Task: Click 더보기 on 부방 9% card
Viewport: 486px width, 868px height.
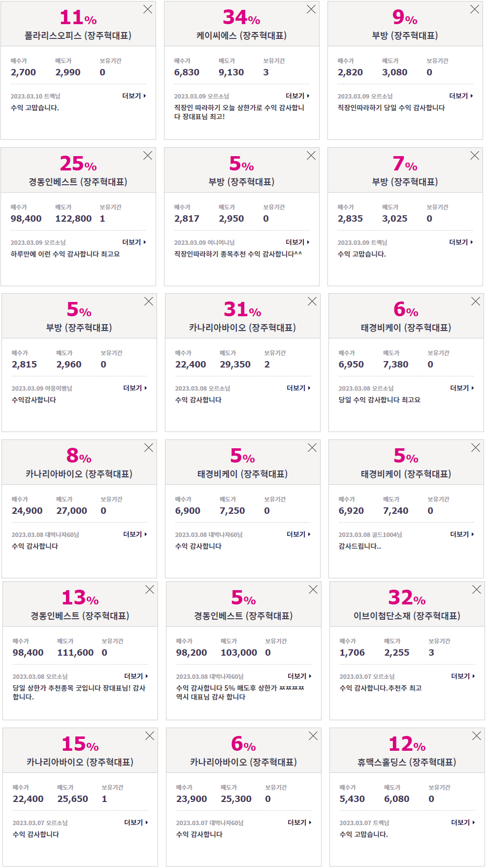Action: tap(461, 96)
